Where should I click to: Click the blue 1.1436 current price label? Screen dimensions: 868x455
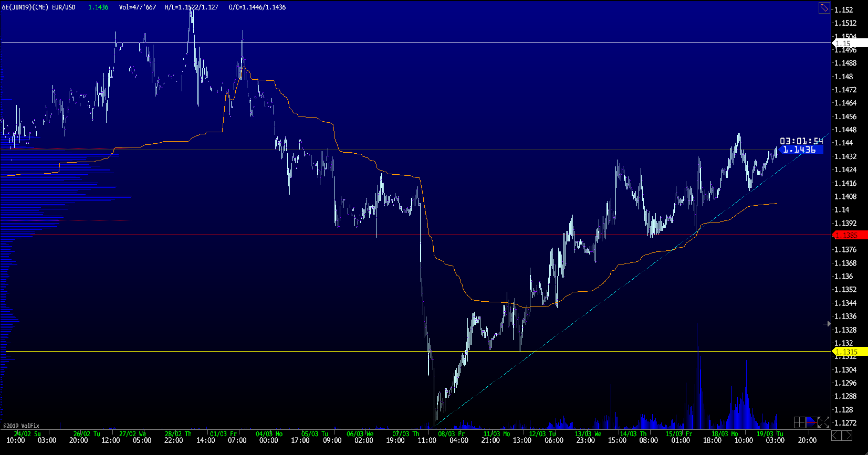tap(800, 150)
